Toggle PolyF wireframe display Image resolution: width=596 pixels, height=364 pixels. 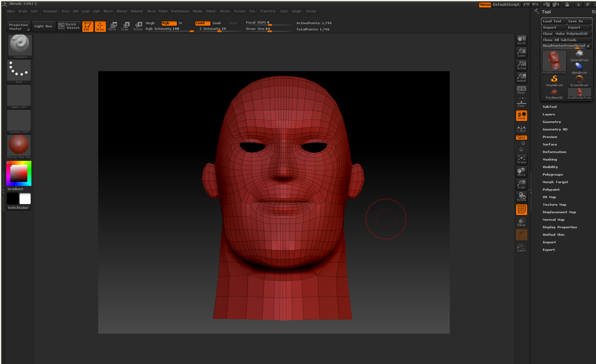(521, 209)
